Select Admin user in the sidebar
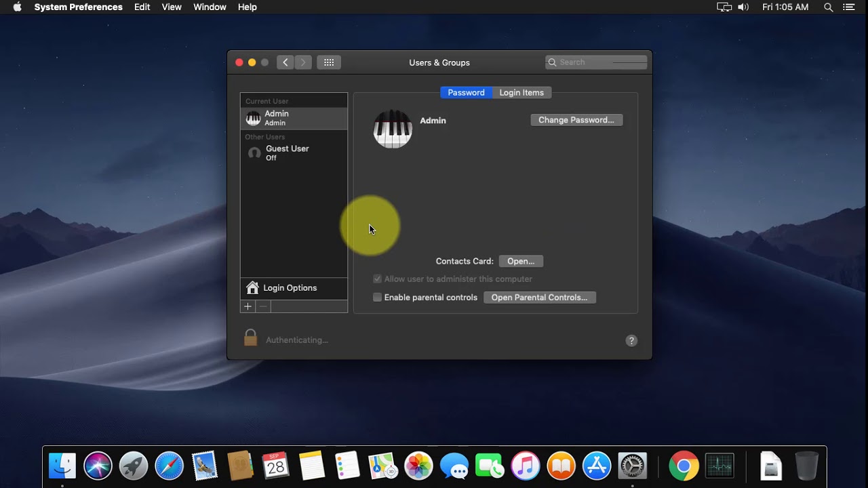 (294, 118)
